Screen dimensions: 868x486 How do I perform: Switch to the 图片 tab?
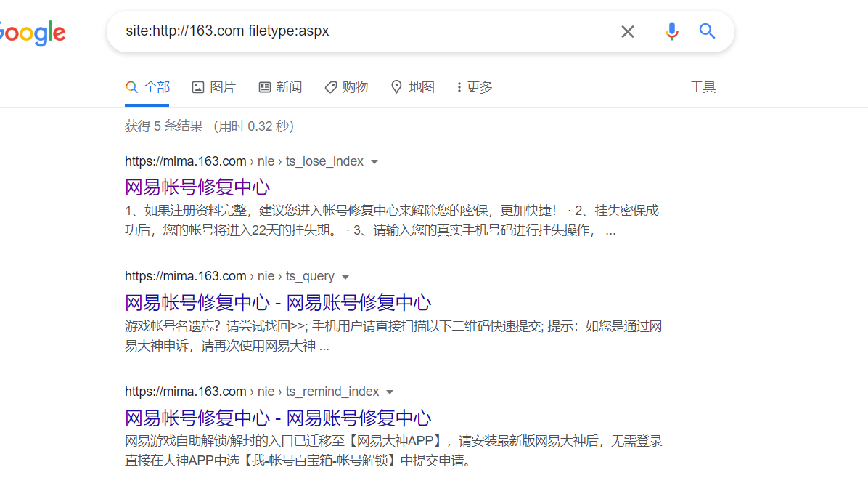(213, 87)
